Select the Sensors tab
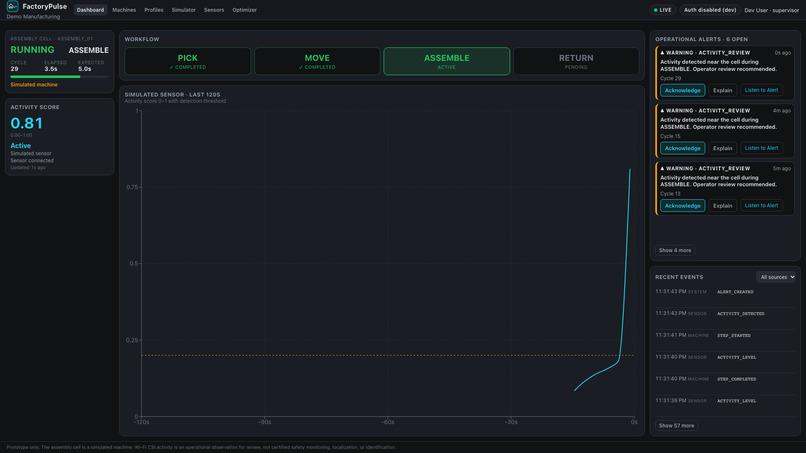Screen dimensions: 806x453 (214, 10)
